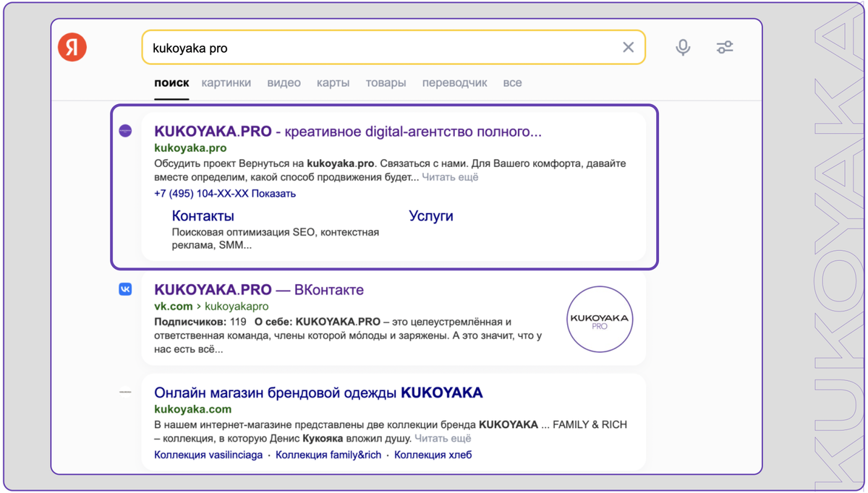
Task: Select the поиск tab
Action: pyautogui.click(x=171, y=83)
